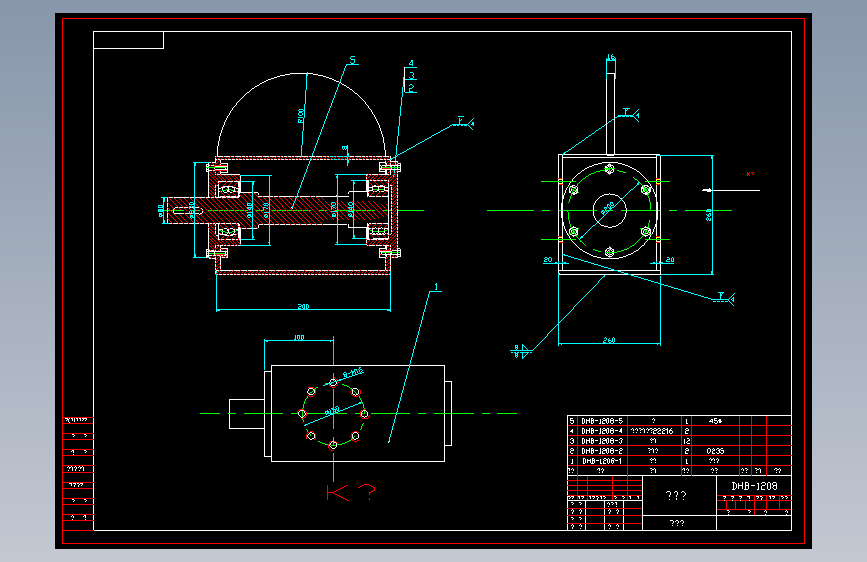867x562 pixels.
Task: Click balloon number 4 leader label
Action: pyautogui.click(x=411, y=64)
